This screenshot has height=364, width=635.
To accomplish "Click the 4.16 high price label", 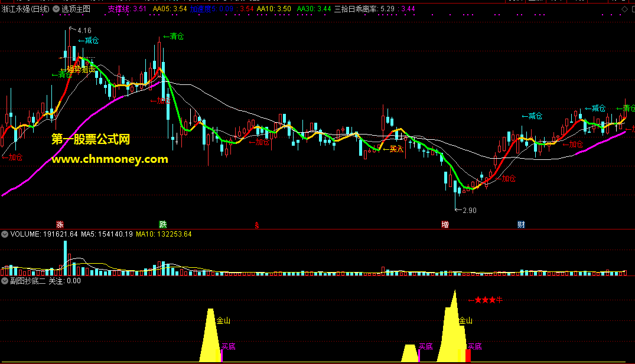I will point(84,31).
